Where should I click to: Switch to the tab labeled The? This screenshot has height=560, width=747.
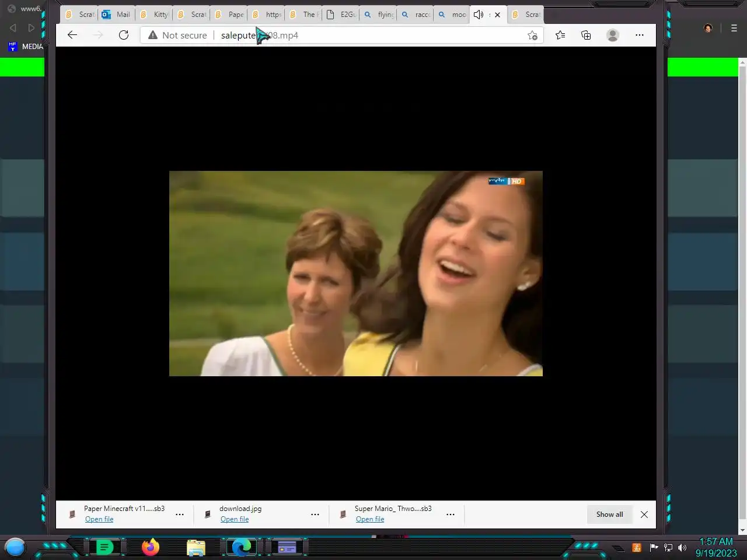(303, 15)
